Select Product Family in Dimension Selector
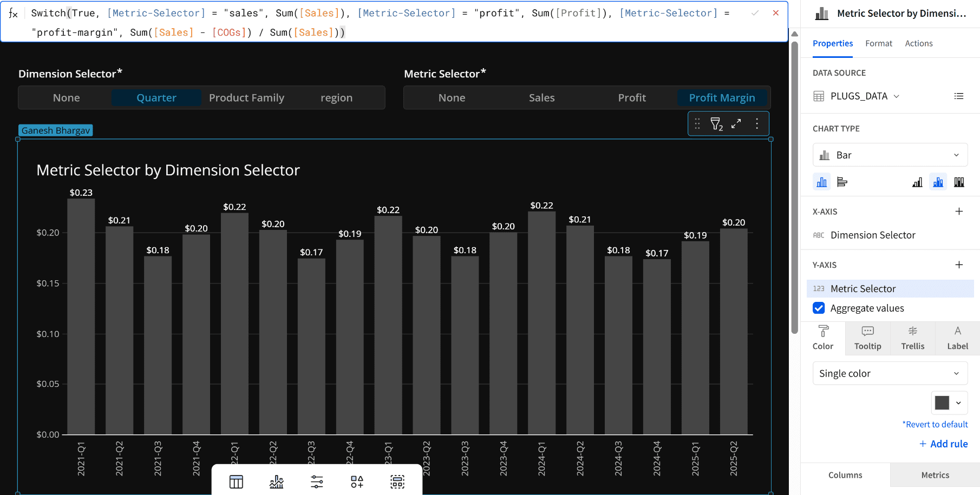This screenshot has width=980, height=495. (246, 98)
